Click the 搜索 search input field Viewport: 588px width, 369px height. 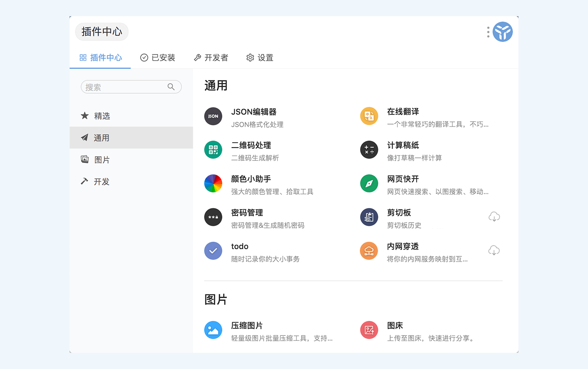click(x=124, y=87)
